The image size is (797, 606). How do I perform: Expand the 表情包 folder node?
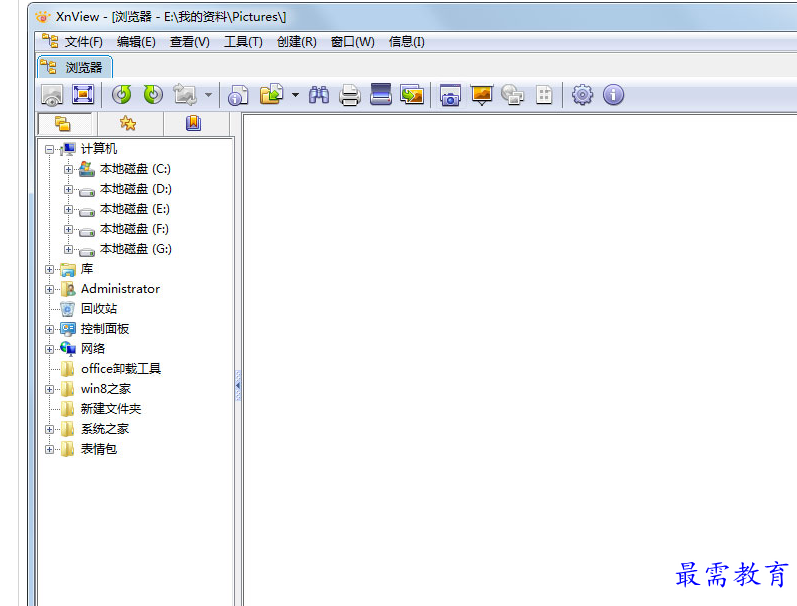(49, 449)
